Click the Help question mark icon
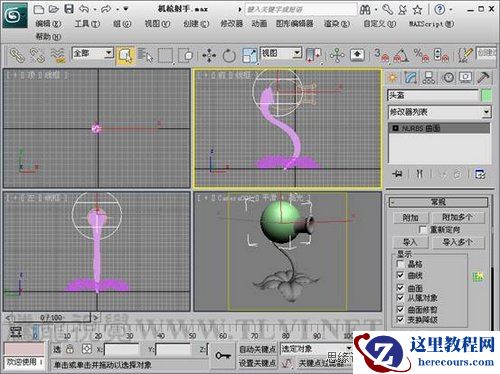Image resolution: width=500 pixels, height=374 pixels. [x=440, y=9]
